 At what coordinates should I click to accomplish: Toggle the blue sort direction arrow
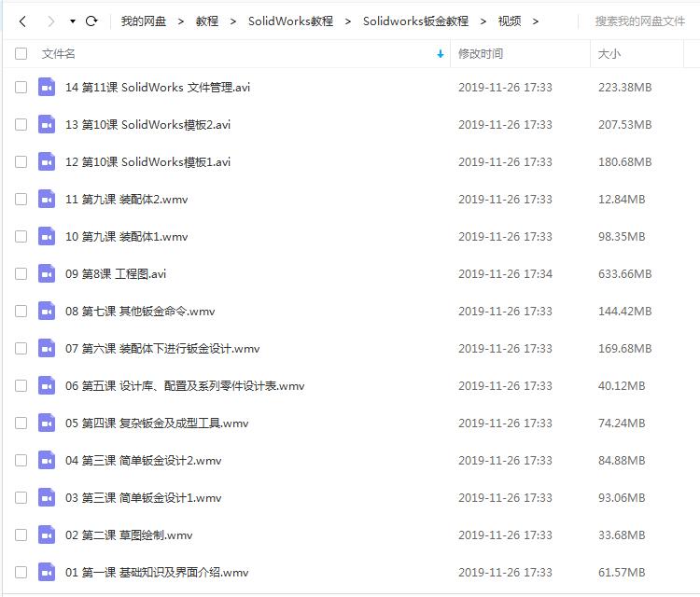[441, 54]
